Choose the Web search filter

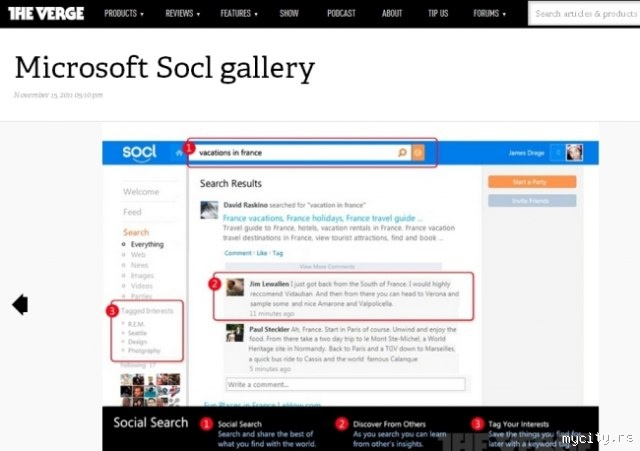coord(138,255)
